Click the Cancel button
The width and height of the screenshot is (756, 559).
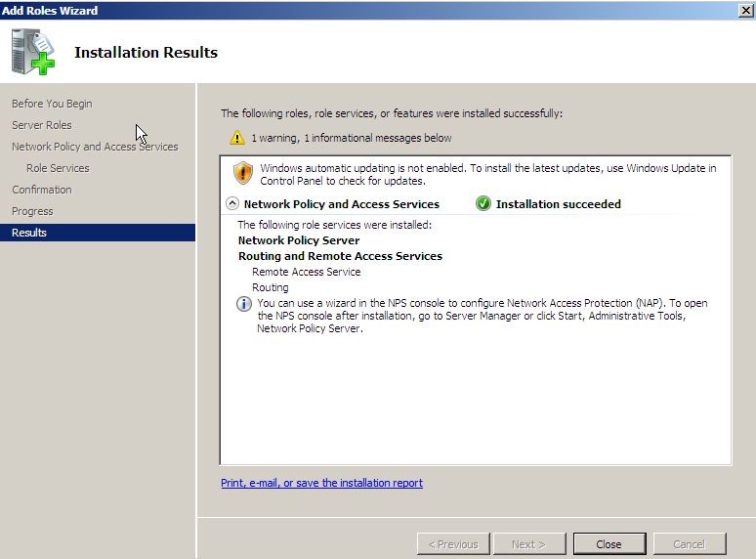690,544
